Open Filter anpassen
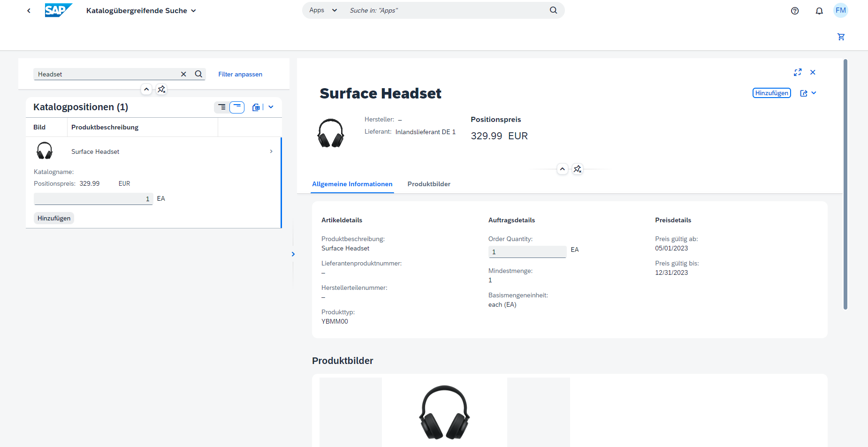 point(240,74)
